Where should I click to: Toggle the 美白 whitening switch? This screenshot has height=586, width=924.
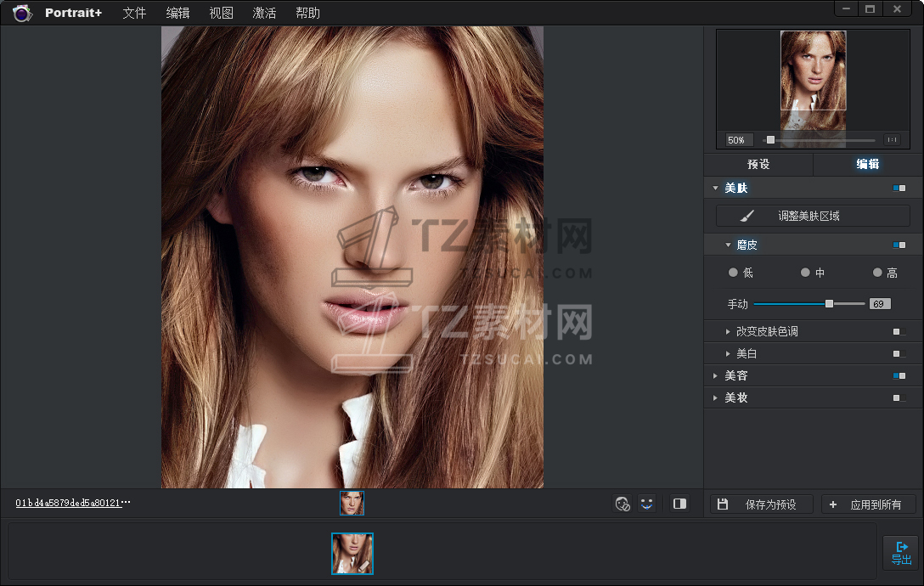pos(899,353)
